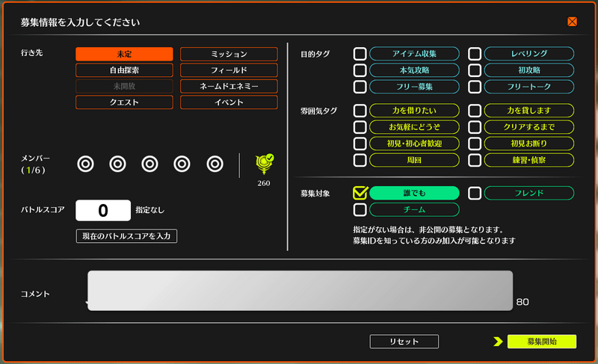This screenshot has height=364, width=598.
Task: Check the box beside フレンド
Action: point(475,193)
